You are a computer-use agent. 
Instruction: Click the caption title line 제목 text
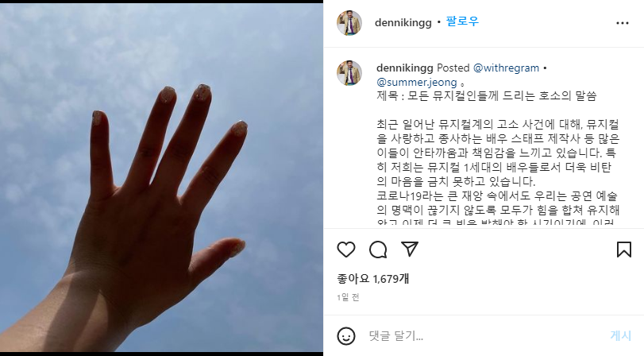pos(486,96)
